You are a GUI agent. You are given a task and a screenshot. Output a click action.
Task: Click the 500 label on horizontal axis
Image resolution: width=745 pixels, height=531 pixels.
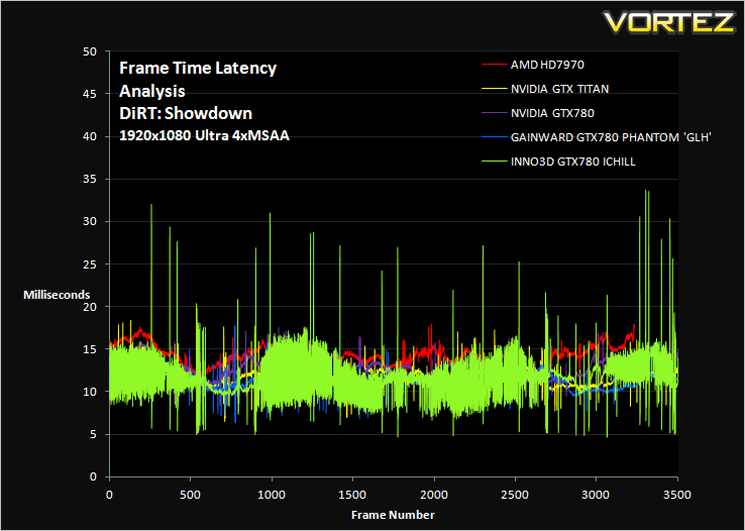click(x=191, y=495)
